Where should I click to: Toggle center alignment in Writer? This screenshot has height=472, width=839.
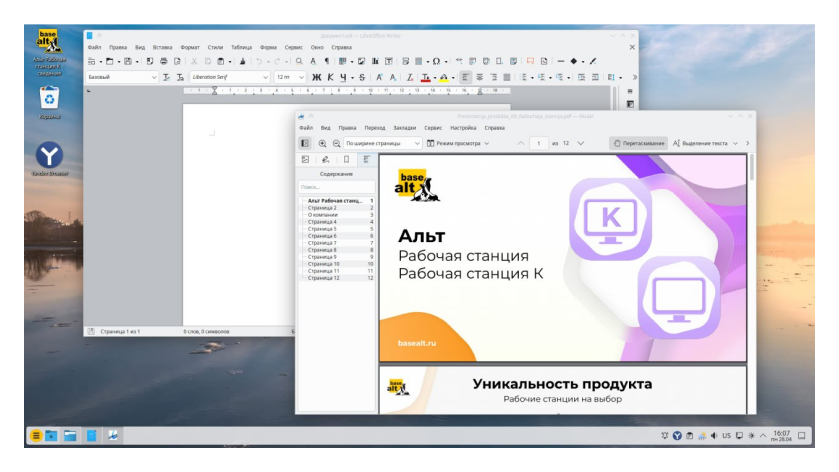pyautogui.click(x=479, y=77)
